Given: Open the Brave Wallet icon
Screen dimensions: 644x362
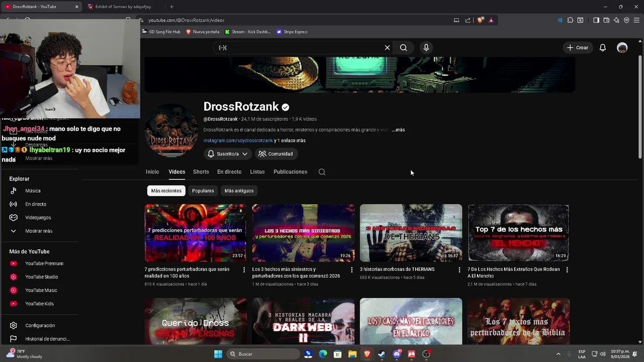Looking at the screenshot, I should tap(606, 20).
